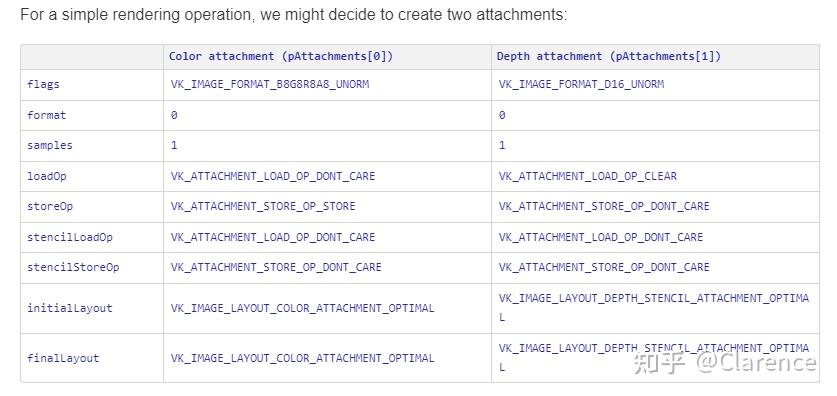Click the storeOp row label
Screen dimensions: 837x396
coord(50,206)
